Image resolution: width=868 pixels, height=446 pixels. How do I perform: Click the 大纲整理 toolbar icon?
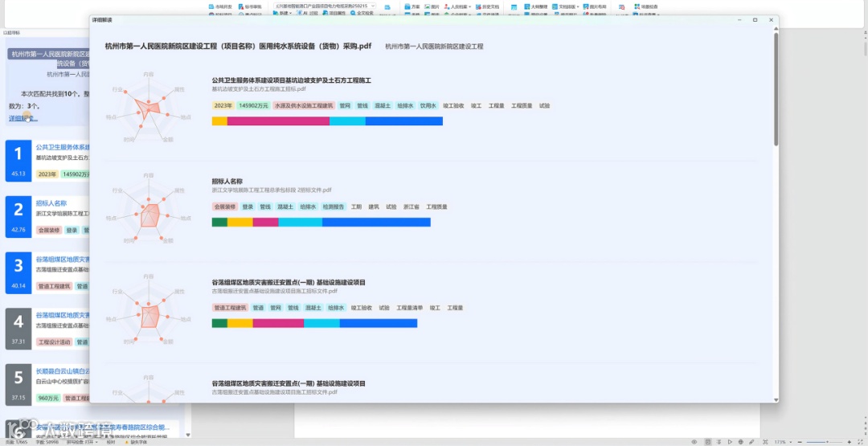pyautogui.click(x=536, y=6)
